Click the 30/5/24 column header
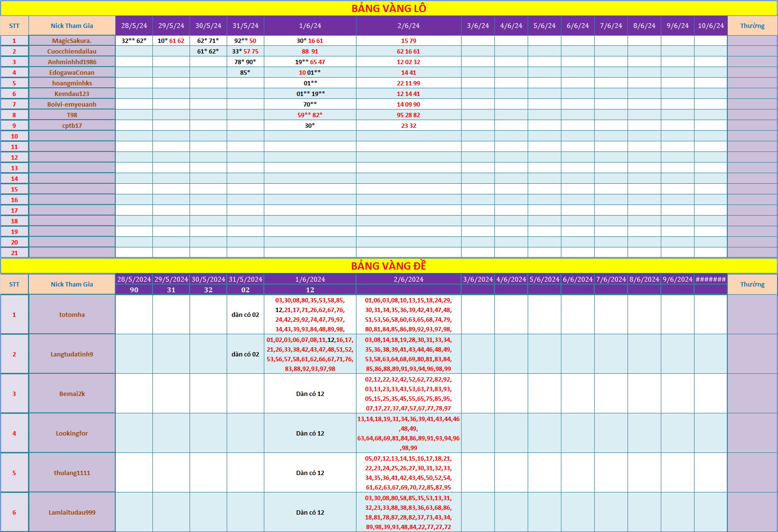This screenshot has height=532, width=778. (208, 26)
